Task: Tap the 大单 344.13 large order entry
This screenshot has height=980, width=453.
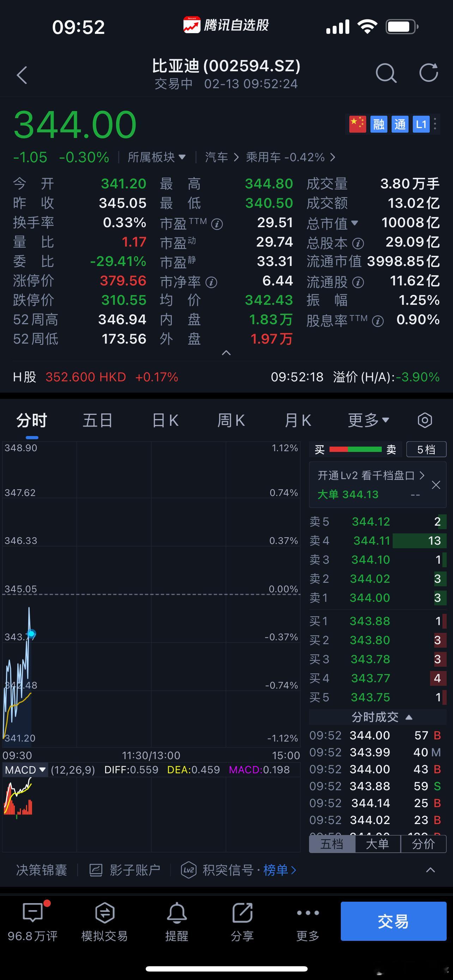Action: [x=348, y=494]
